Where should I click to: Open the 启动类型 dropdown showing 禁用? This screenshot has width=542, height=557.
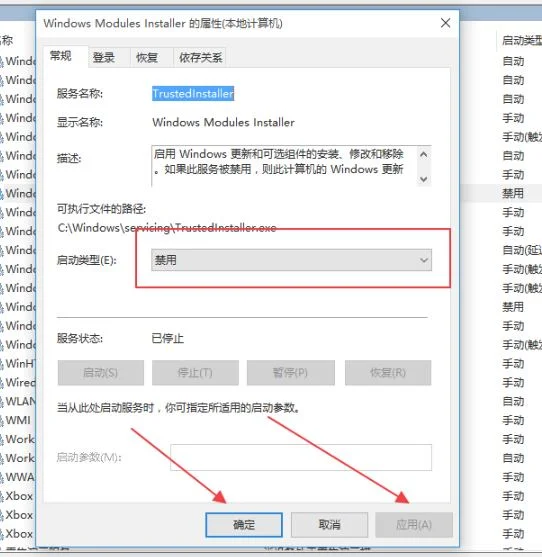pyautogui.click(x=291, y=260)
